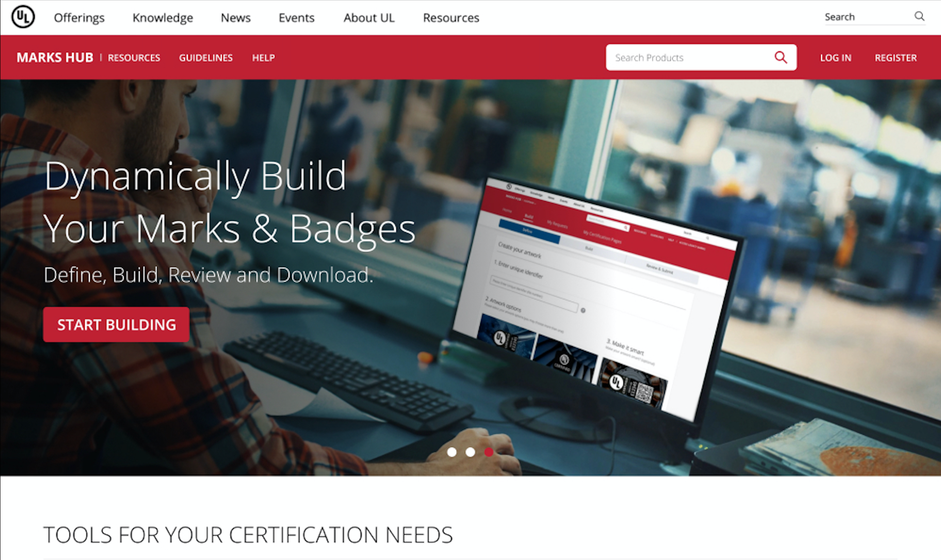Open the Offerings menu

pyautogui.click(x=79, y=18)
